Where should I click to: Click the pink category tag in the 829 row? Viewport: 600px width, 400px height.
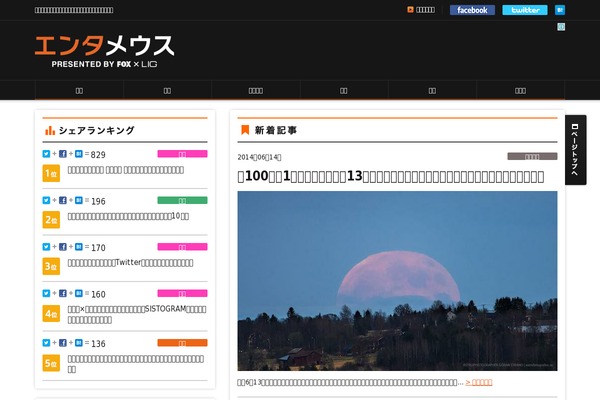[x=183, y=154]
